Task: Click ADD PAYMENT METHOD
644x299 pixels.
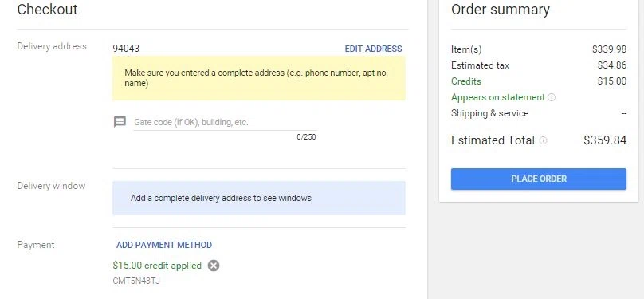Action: click(x=164, y=246)
